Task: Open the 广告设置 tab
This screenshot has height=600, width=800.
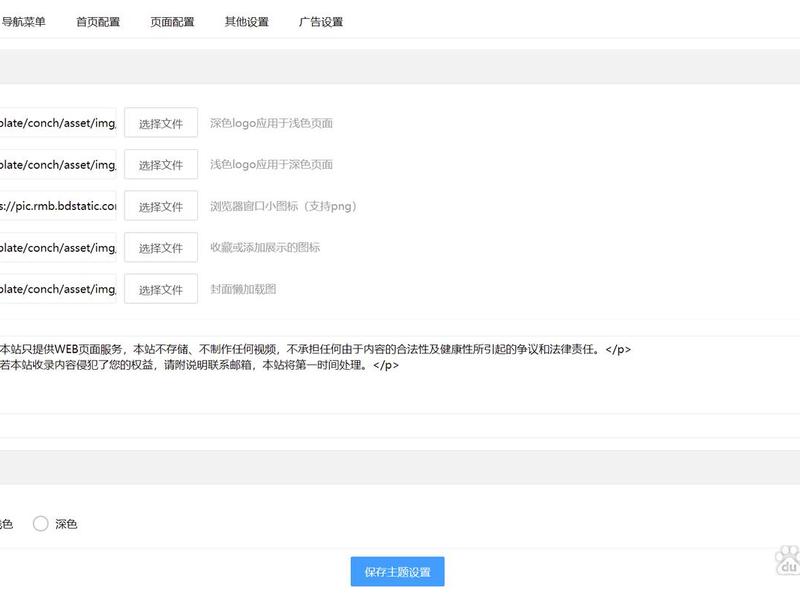Action: coord(321,22)
